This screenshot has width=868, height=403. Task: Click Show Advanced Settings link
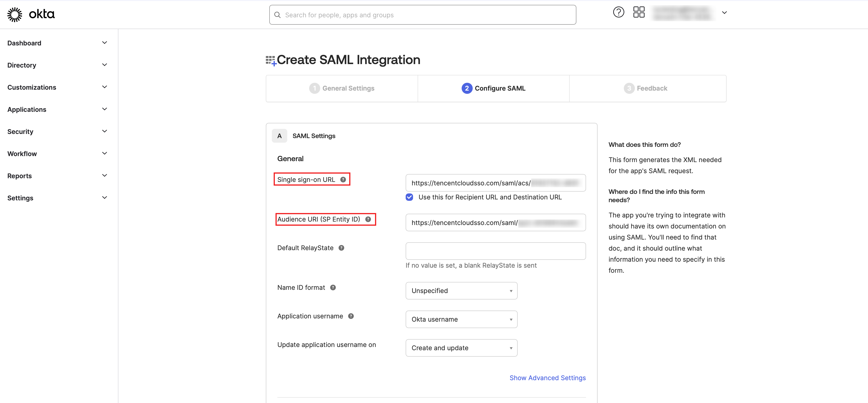[x=547, y=378]
